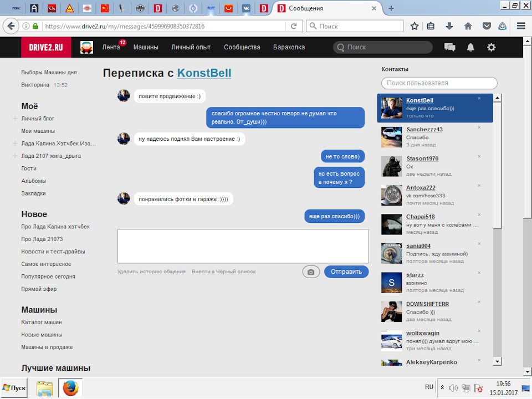532x399 pixels.
Task: Bookmark this page with the star icon
Action: [415, 26]
